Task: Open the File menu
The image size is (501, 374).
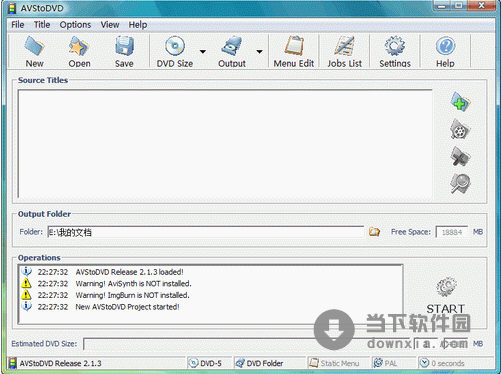Action: point(18,25)
